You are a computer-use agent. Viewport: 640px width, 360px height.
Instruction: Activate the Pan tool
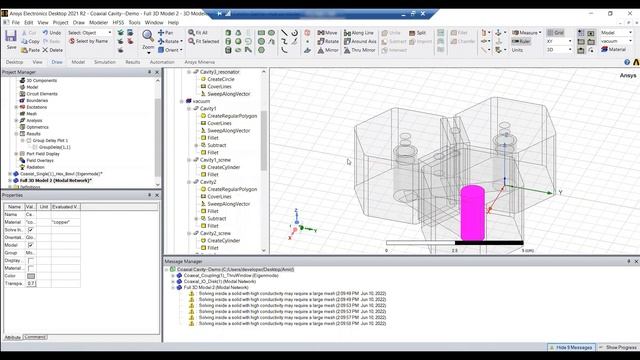pyautogui.click(x=165, y=33)
